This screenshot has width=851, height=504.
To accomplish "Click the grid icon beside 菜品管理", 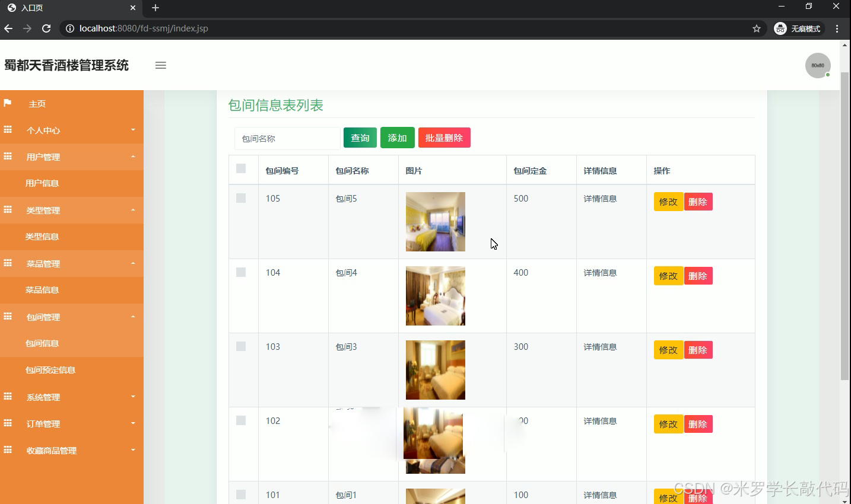I will [8, 263].
